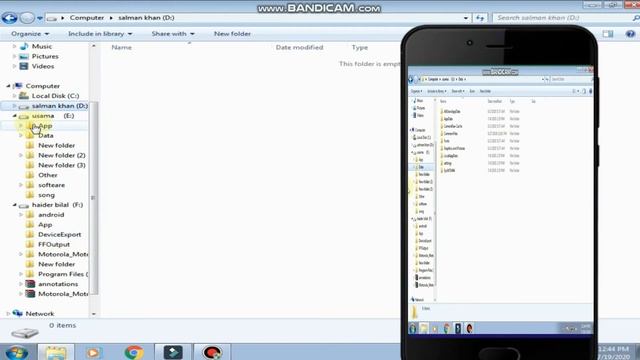Viewport: 640px width, 360px height.
Task: Select the DeviceExport folder
Action: [x=60, y=235]
